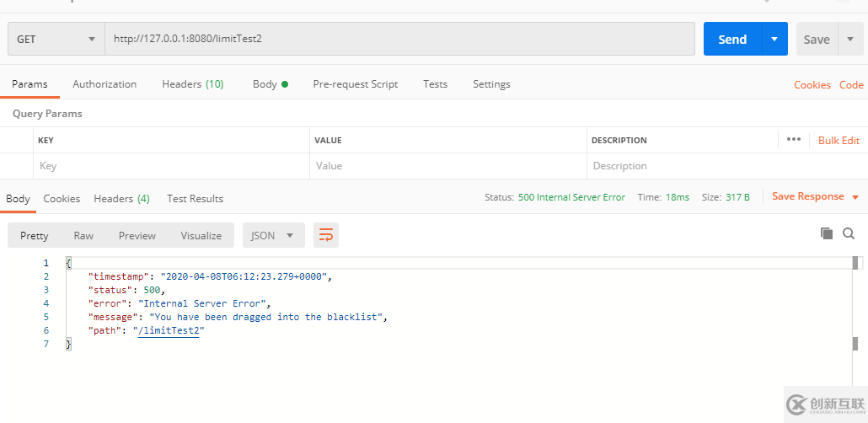The width and height of the screenshot is (868, 423).
Task: Select the response Body tab
Action: (18, 198)
